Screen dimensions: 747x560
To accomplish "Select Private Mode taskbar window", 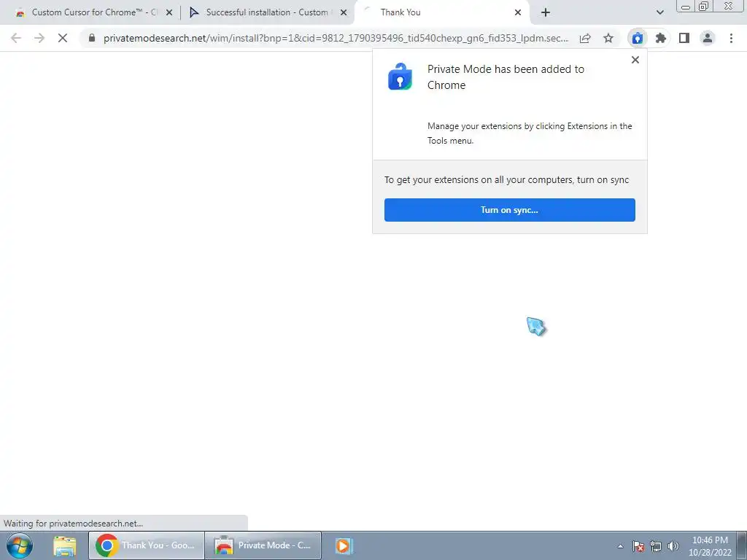I will (x=263, y=545).
